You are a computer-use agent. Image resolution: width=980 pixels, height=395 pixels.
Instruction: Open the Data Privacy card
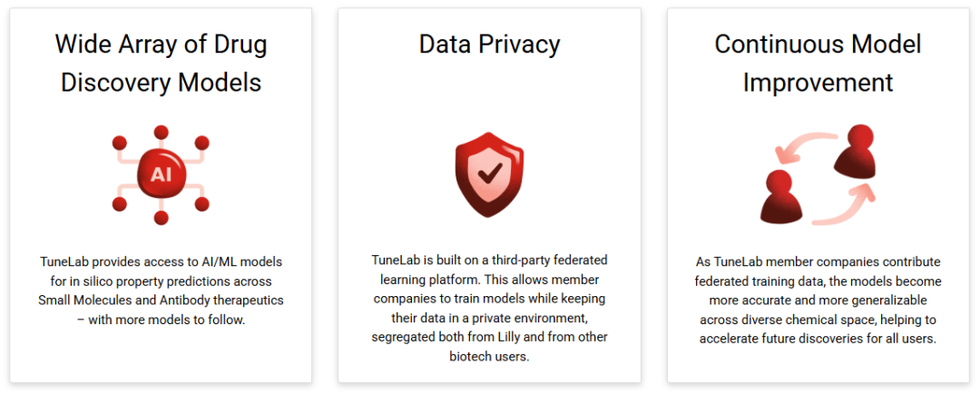(x=489, y=195)
